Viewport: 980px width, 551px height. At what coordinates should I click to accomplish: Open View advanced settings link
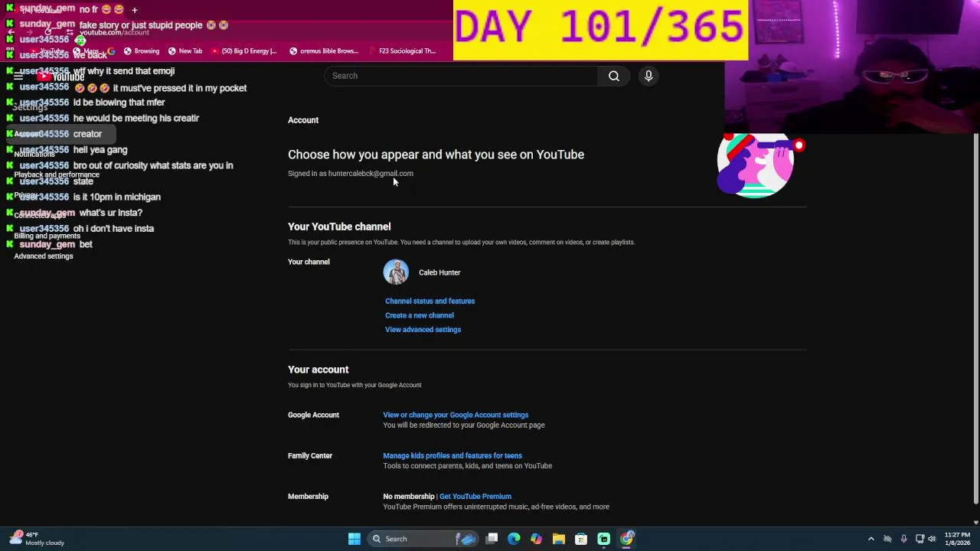click(x=423, y=330)
